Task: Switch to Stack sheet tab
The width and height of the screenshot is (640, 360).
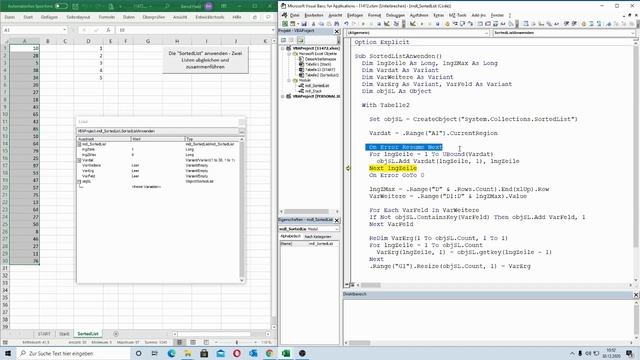Action: click(64, 334)
